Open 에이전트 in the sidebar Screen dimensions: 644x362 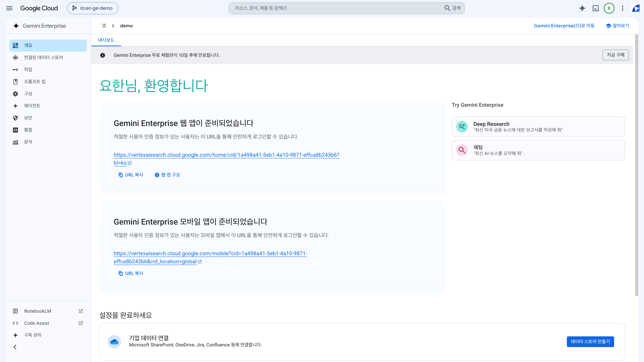[48, 106]
